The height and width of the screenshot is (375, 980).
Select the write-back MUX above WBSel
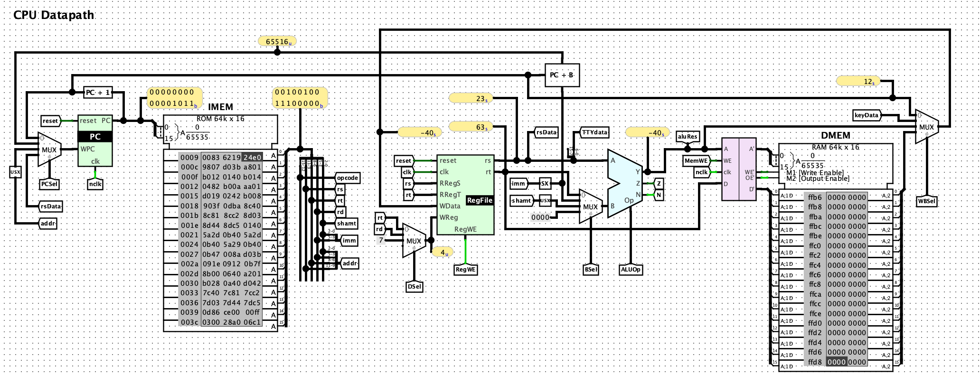(x=927, y=127)
